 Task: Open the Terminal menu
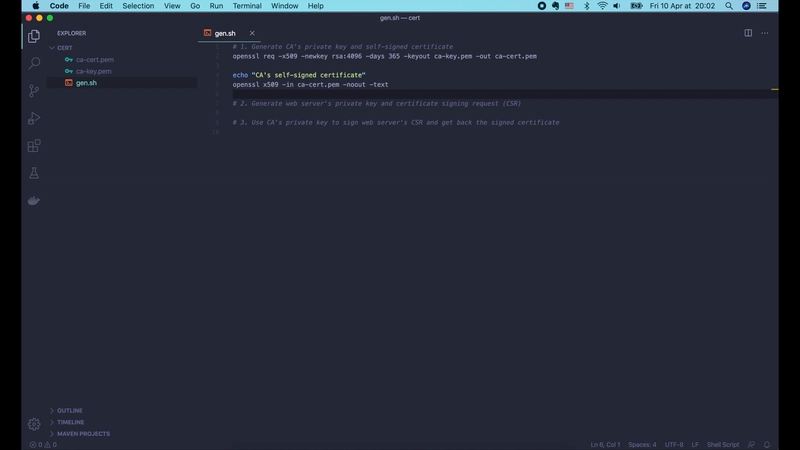[x=247, y=6]
